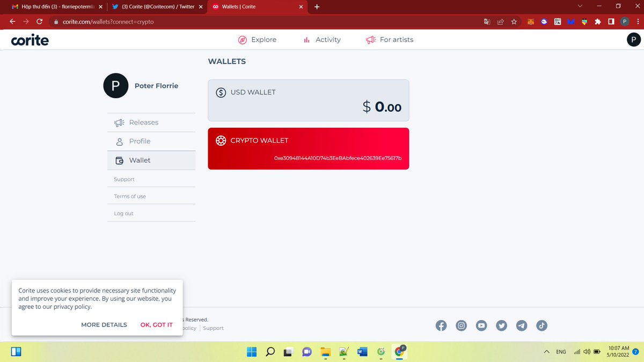The image size is (644, 362).
Task: Select Wallet in the sidebar
Action: tap(151, 160)
